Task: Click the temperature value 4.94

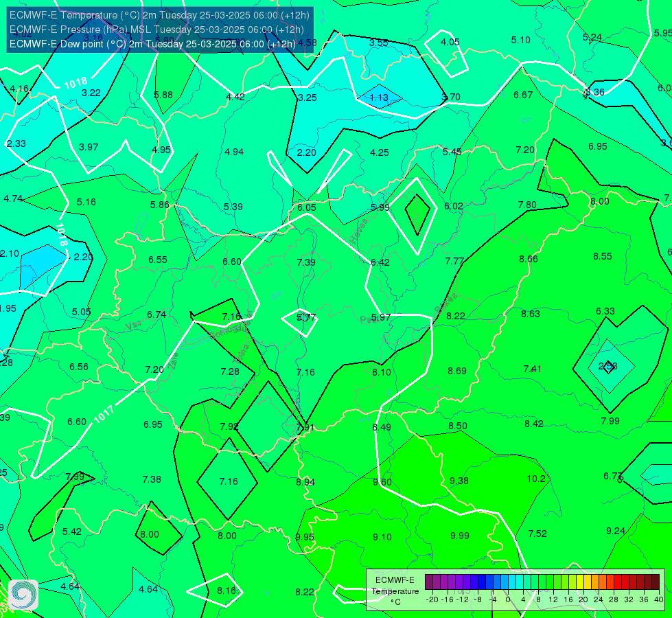Action: click(234, 152)
